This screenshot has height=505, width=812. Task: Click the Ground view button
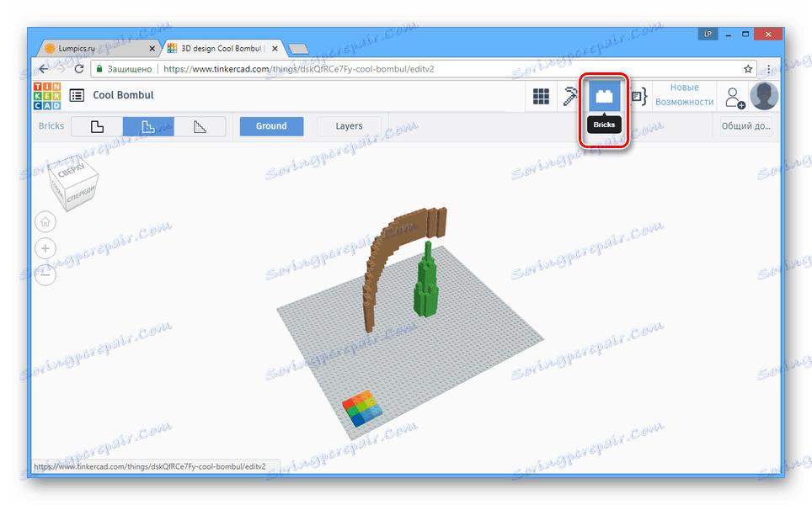[271, 126]
